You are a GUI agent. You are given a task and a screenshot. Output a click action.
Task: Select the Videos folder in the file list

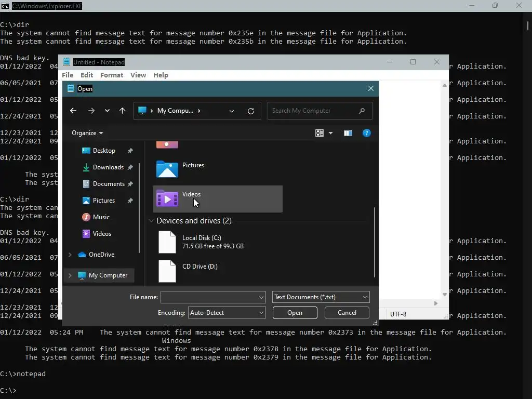pyautogui.click(x=217, y=199)
